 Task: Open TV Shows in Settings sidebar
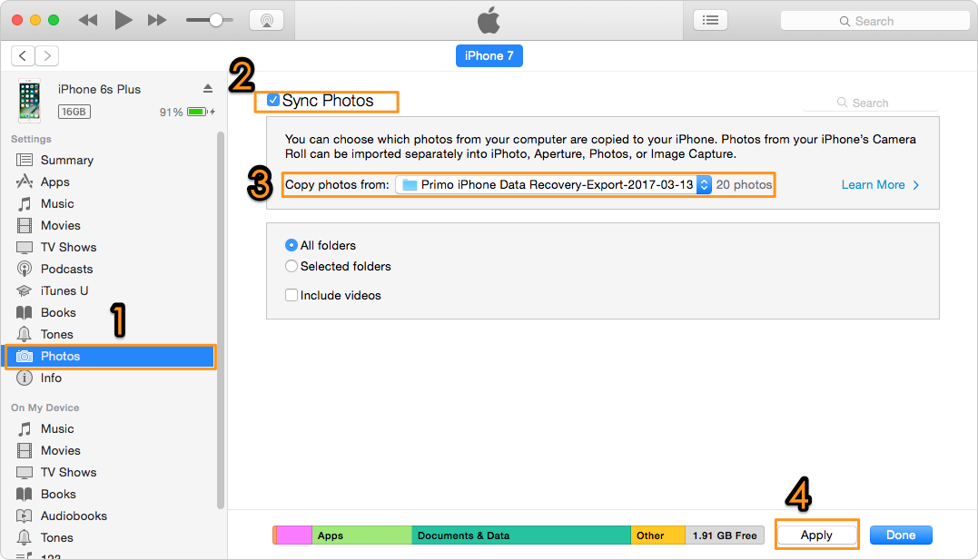coord(69,248)
